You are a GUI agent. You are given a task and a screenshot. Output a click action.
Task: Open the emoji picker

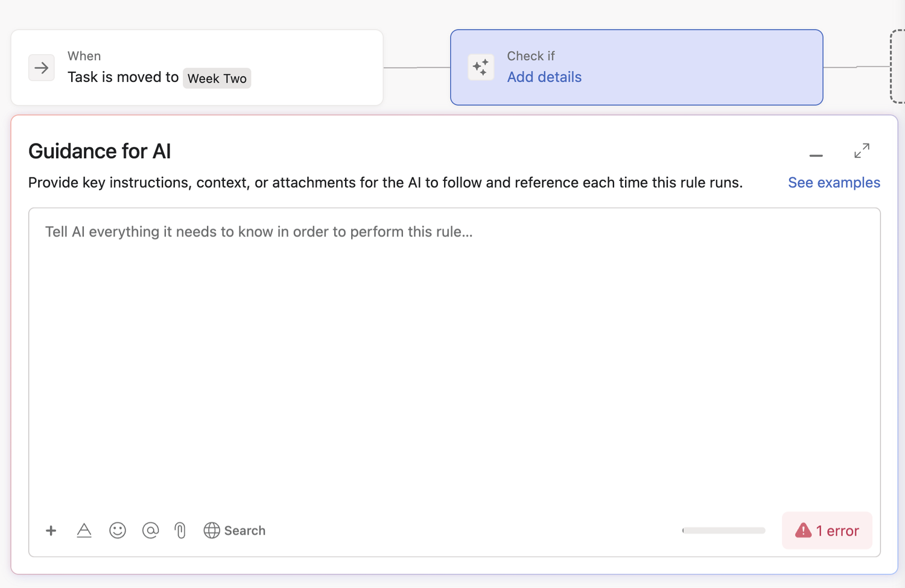coord(118,531)
